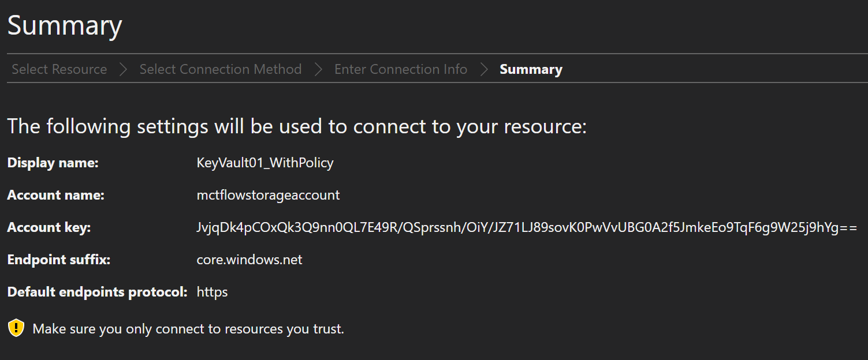The width and height of the screenshot is (868, 360).
Task: Click the account key string value
Action: 527,227
